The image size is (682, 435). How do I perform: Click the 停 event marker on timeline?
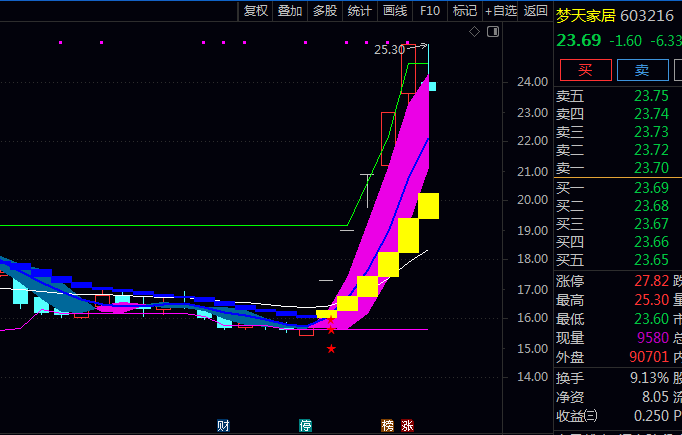pos(305,425)
